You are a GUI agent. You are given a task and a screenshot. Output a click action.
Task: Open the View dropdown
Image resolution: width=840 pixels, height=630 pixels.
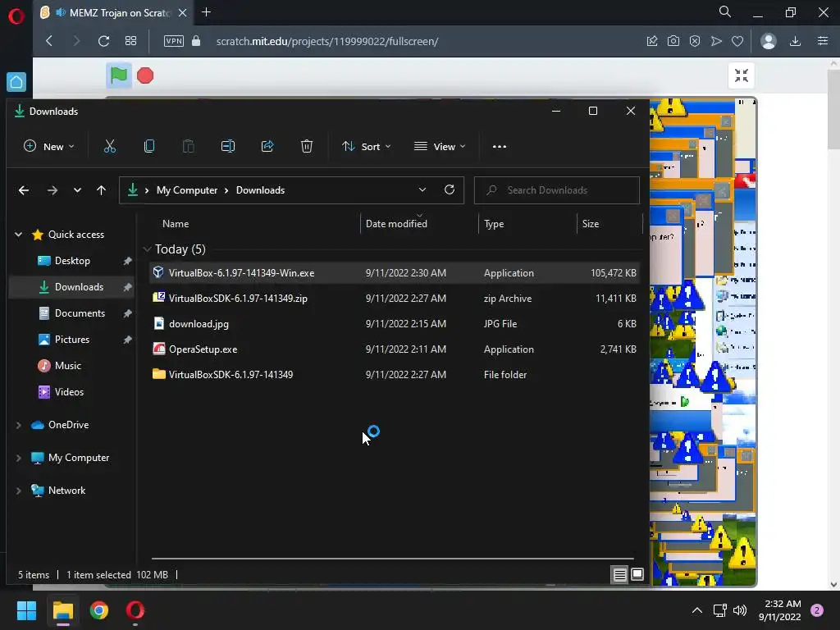pos(440,146)
